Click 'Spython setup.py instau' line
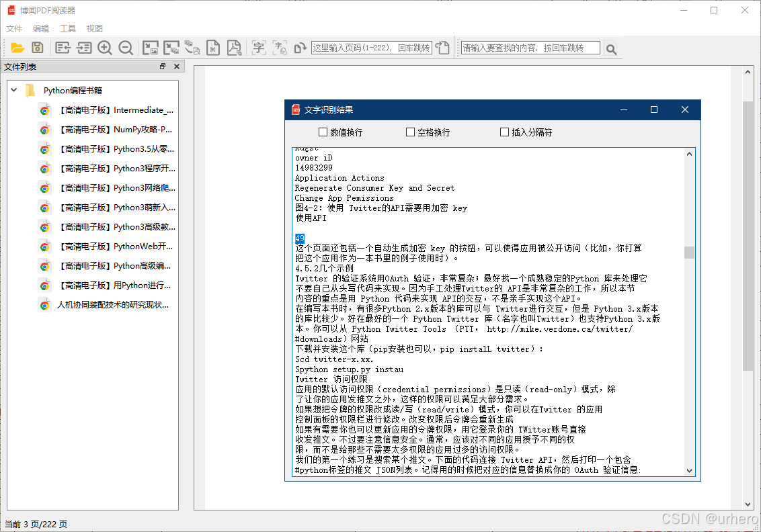This screenshot has height=532, width=761. (349, 369)
